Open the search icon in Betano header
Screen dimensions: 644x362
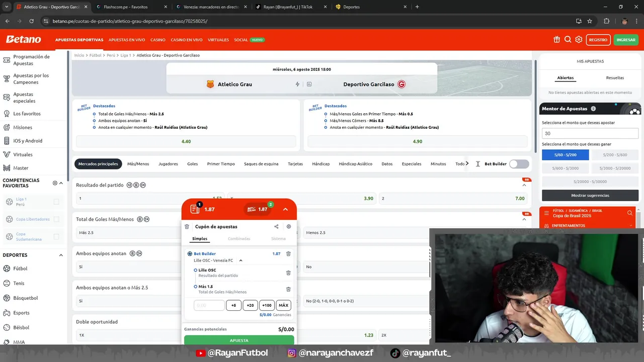point(568,40)
